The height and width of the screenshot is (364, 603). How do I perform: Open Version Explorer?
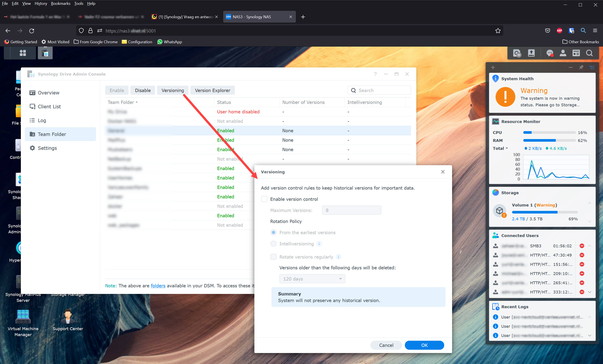[x=212, y=90]
